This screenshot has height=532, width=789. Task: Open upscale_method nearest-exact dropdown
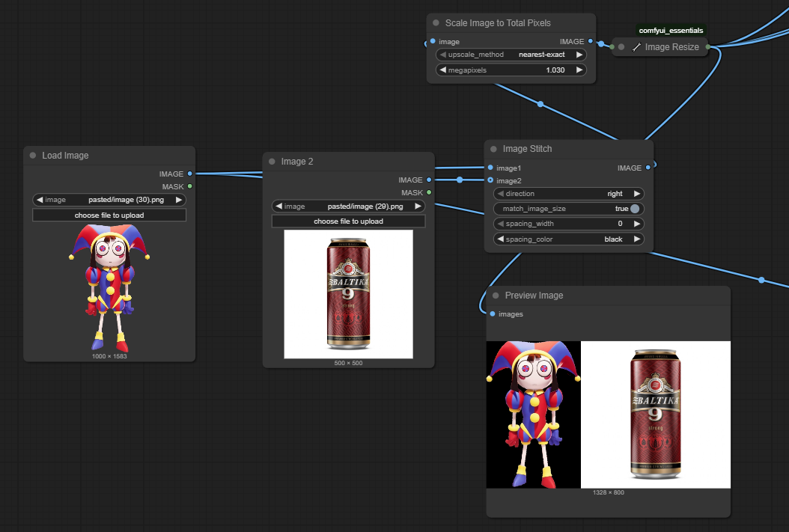[511, 55]
